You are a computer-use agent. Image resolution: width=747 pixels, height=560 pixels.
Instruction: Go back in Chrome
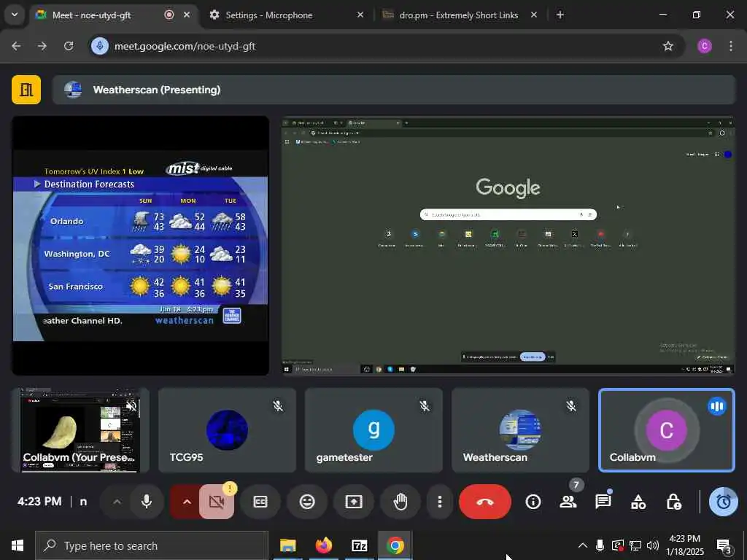tap(16, 46)
